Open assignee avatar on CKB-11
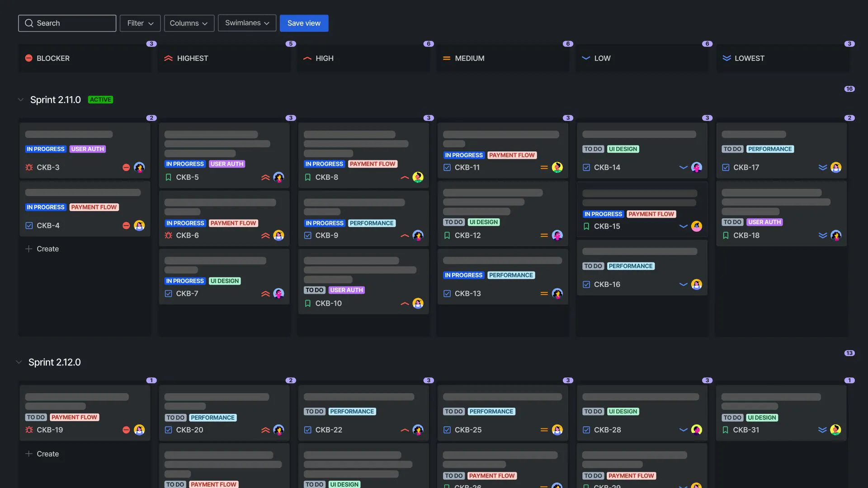Screen dimensions: 868x488 pos(557,167)
